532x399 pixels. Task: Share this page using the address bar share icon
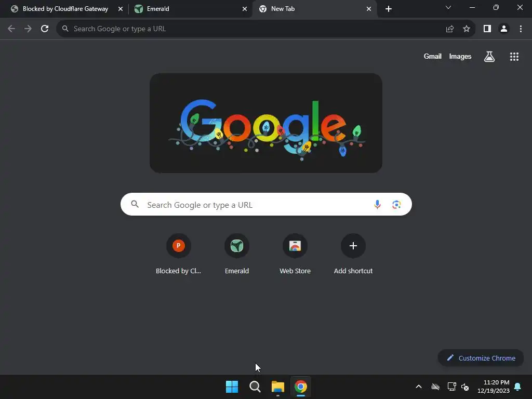(450, 29)
